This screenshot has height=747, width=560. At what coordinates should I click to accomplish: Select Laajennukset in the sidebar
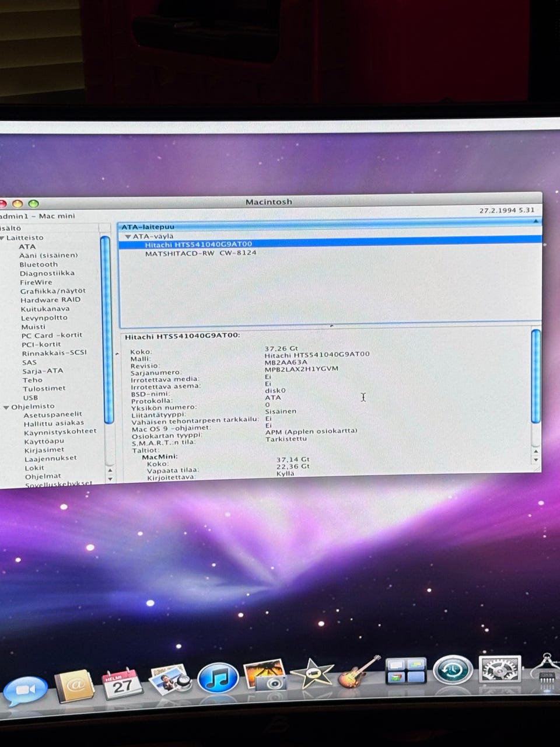pos(51,459)
